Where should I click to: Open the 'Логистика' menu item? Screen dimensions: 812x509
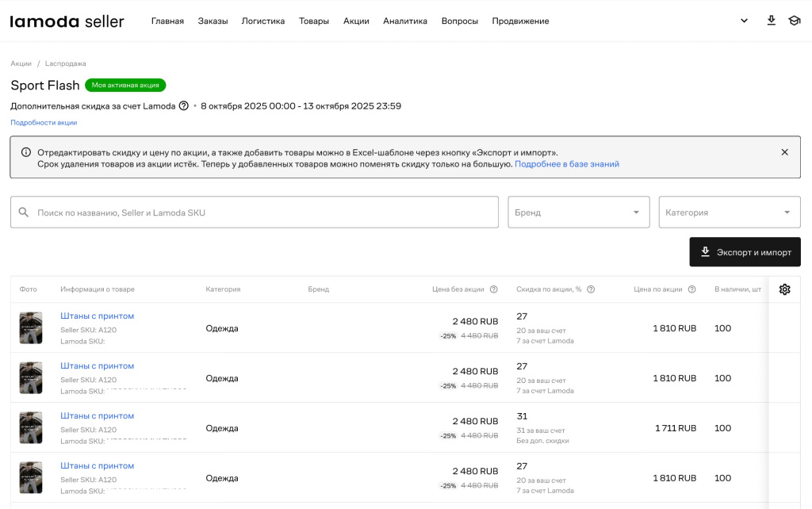262,21
